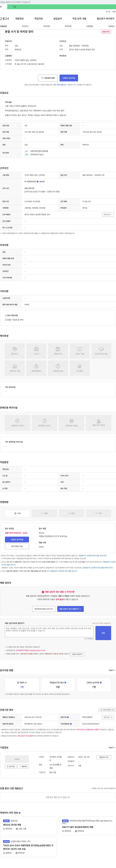Click the 메일로 질문하기 button
The image size is (116, 868).
(x=77, y=654)
